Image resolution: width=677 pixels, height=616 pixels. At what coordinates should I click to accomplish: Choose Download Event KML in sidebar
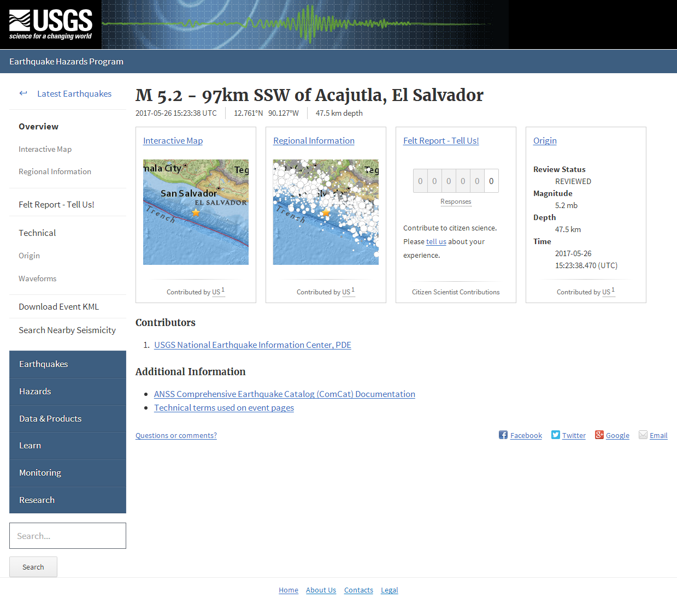(x=58, y=306)
